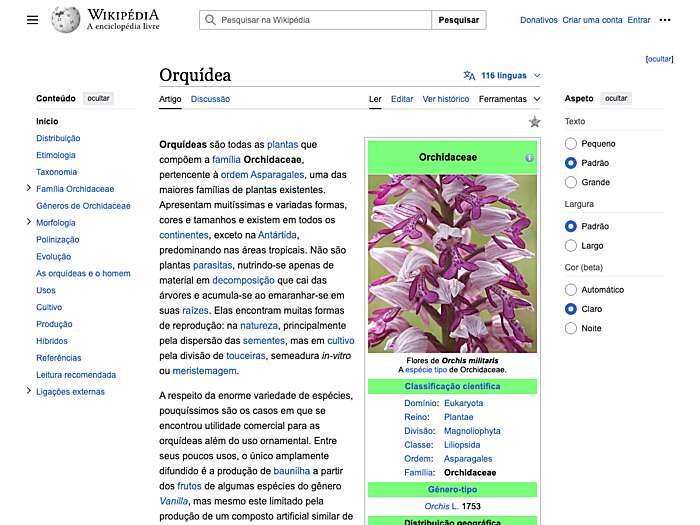Expand Morfologia section in contents
Viewport: 700px width, 525px height.
tap(29, 222)
